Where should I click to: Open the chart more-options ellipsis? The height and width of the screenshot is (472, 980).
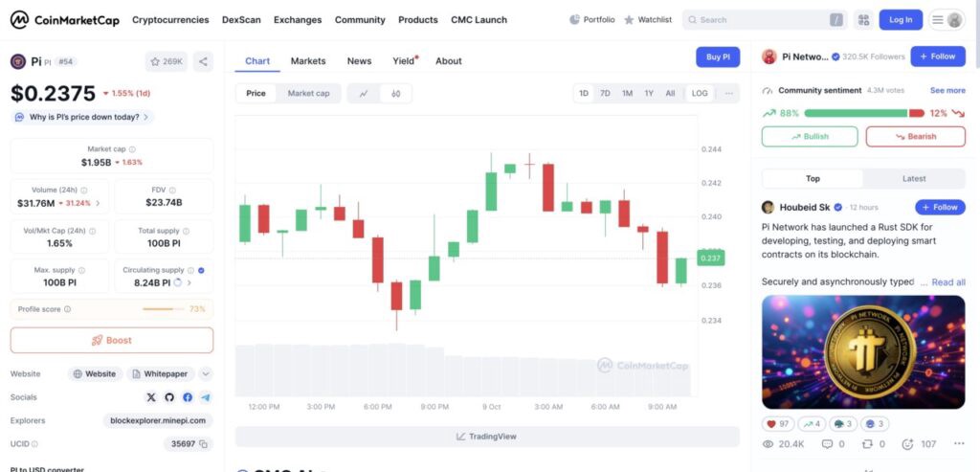click(728, 93)
